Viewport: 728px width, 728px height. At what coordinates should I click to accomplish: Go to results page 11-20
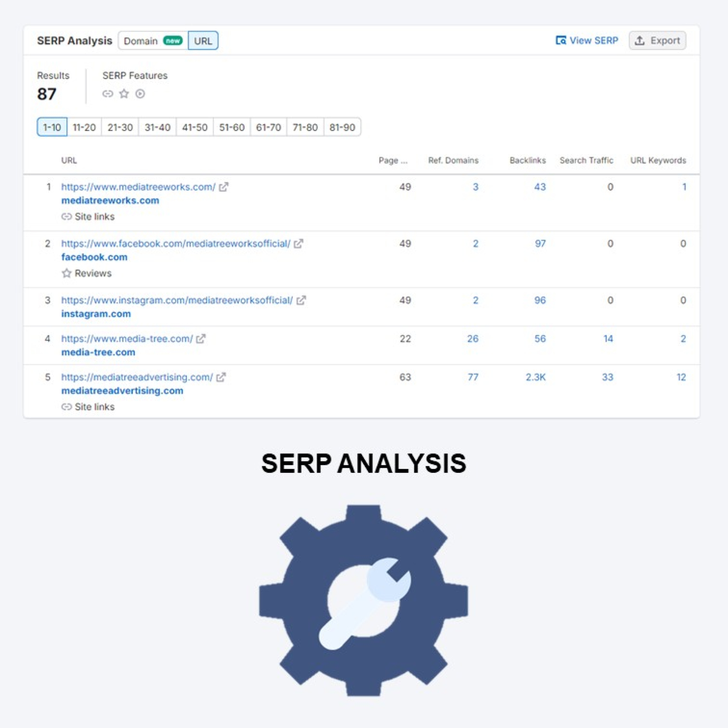(84, 127)
